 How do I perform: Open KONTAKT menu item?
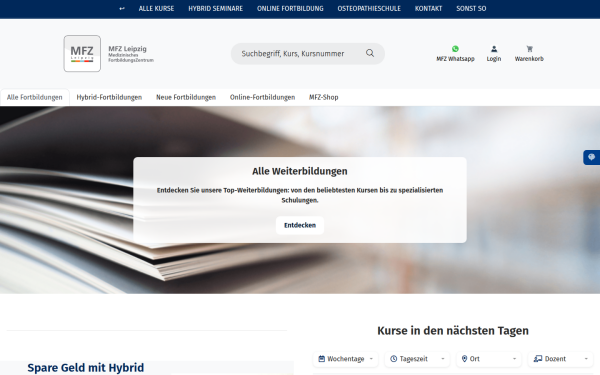tap(428, 8)
